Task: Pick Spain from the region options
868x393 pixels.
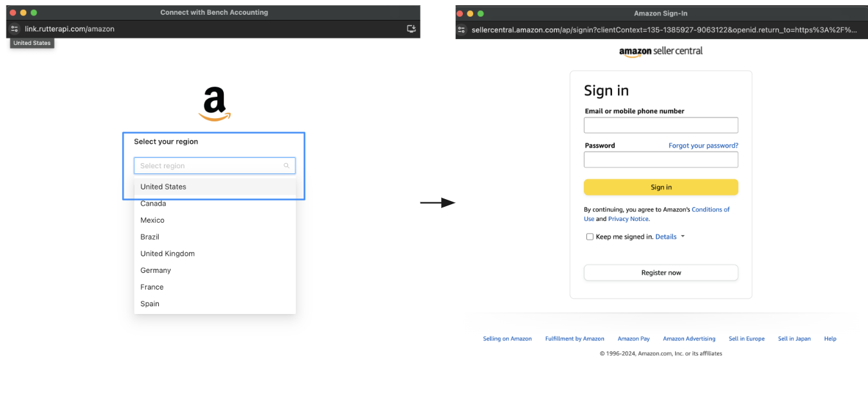Action: (x=215, y=304)
